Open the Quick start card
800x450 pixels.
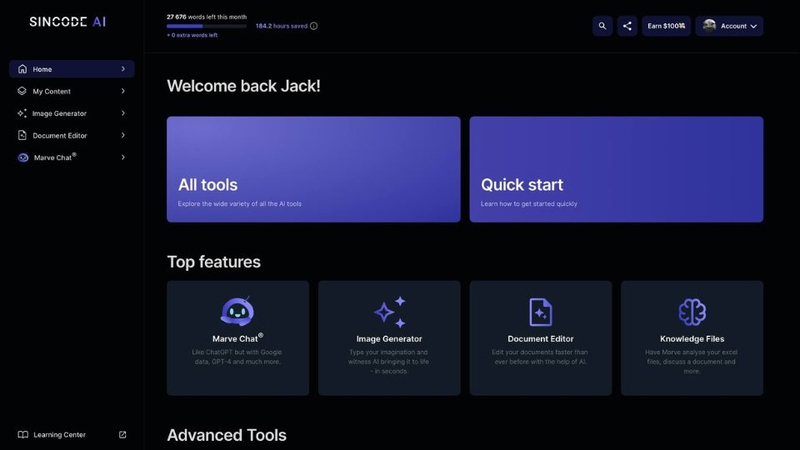(x=616, y=169)
